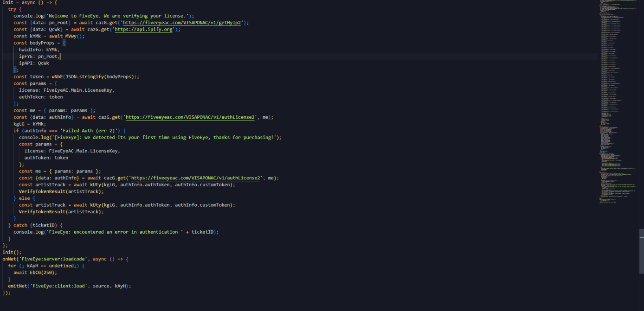Click the 'await EbCG(250);' line
The width and height of the screenshot is (644, 311).
(35, 273)
